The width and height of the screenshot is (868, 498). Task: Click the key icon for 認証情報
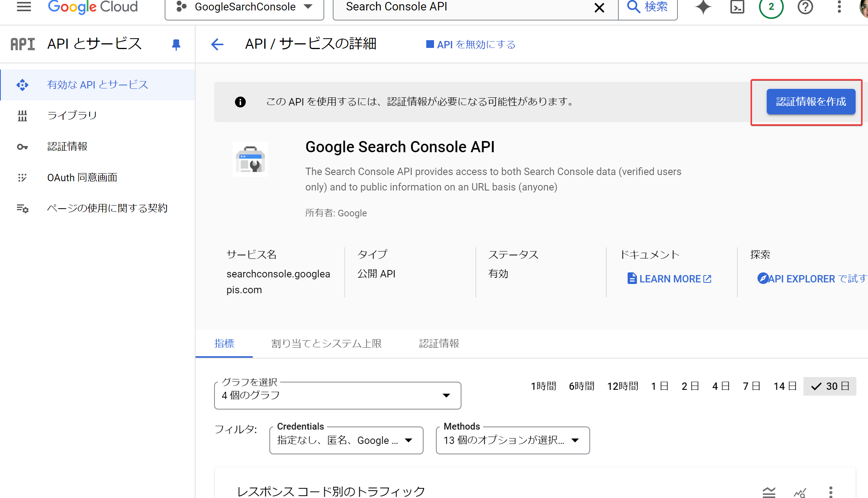pos(22,147)
